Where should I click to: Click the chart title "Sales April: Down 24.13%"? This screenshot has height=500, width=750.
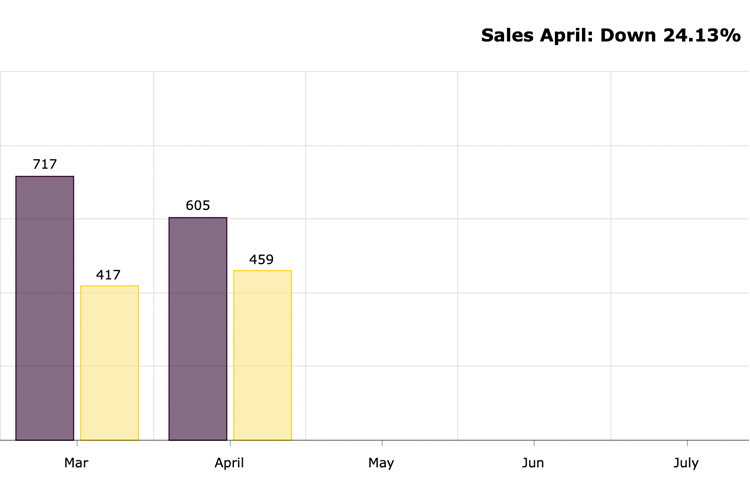(610, 35)
